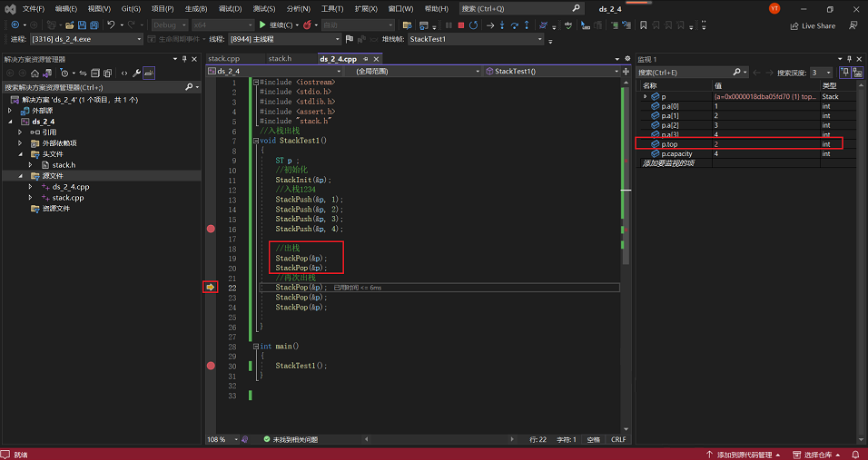The image size is (868, 460).
Task: Click the Hot Reload flame icon
Action: point(307,24)
